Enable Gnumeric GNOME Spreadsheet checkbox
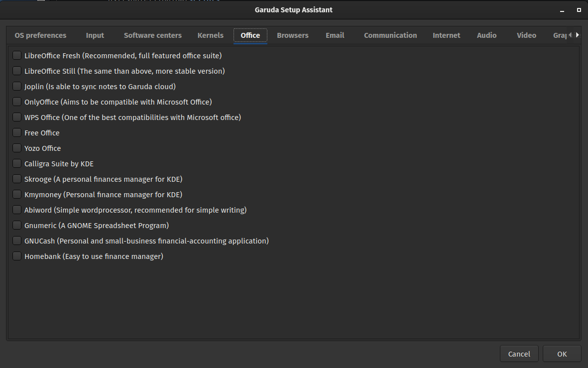 [x=17, y=225]
